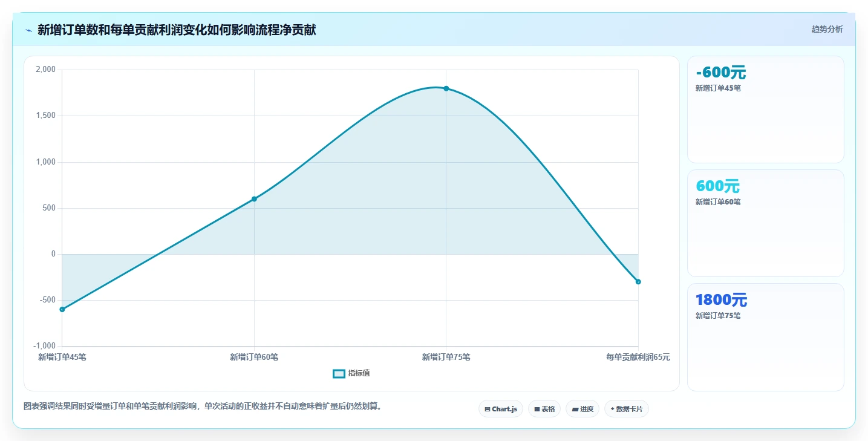The image size is (868, 441).
Task: Click the 进度 tag icon
Action: tap(575, 410)
